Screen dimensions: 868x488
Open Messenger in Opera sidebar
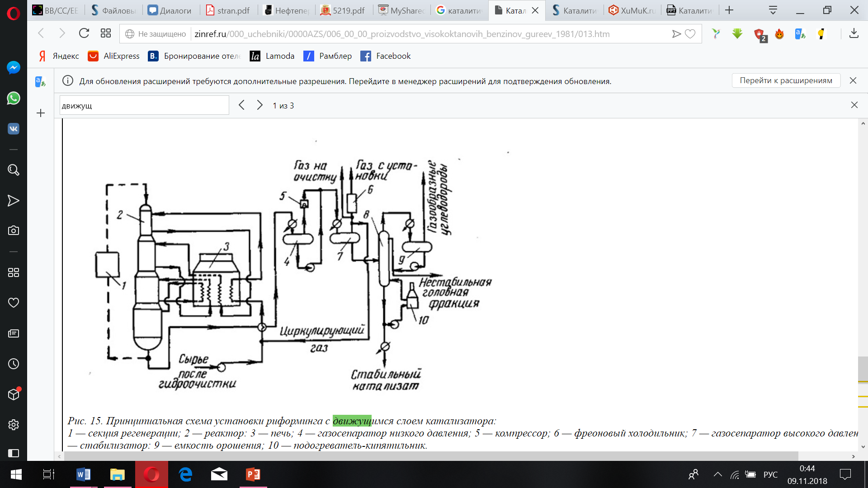pyautogui.click(x=14, y=68)
